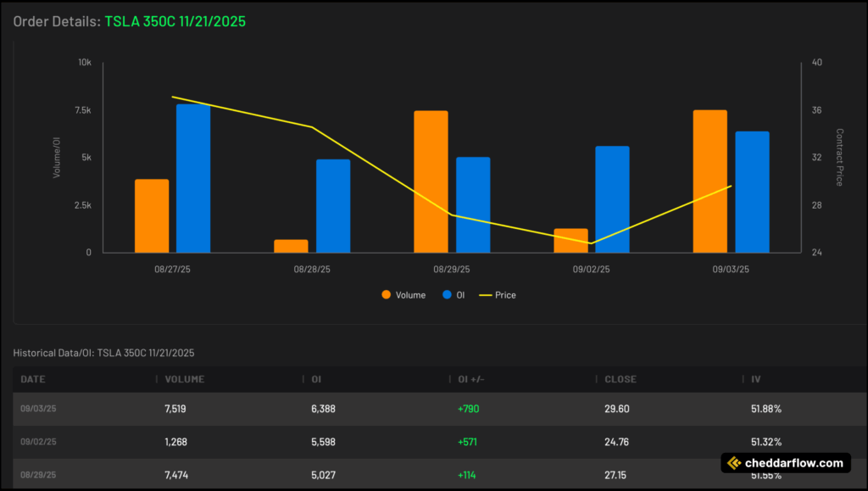Click the +571 OI change value
The height and width of the screenshot is (491, 868).
pos(467,443)
